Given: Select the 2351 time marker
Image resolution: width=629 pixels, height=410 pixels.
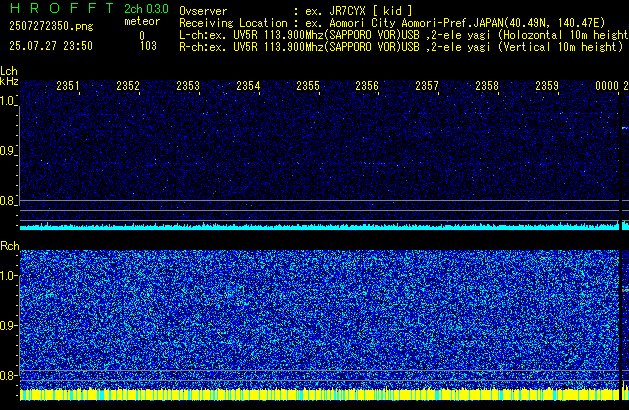Looking at the screenshot, I should click(x=68, y=86).
